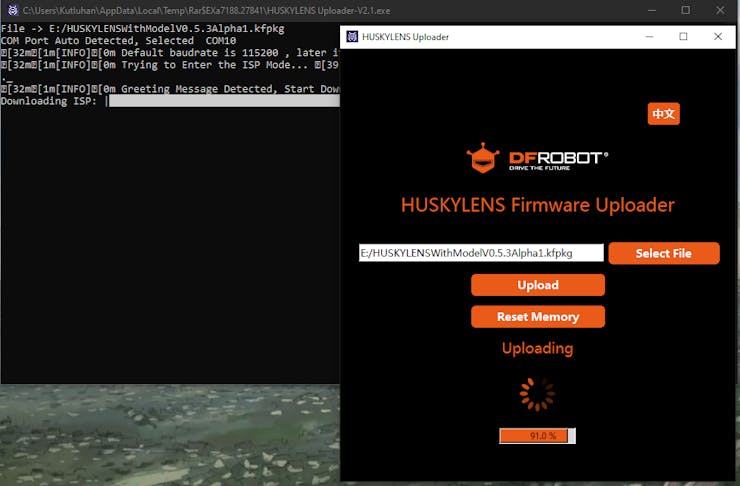740x486 pixels.
Task: Minimize the console window
Action: tap(652, 10)
